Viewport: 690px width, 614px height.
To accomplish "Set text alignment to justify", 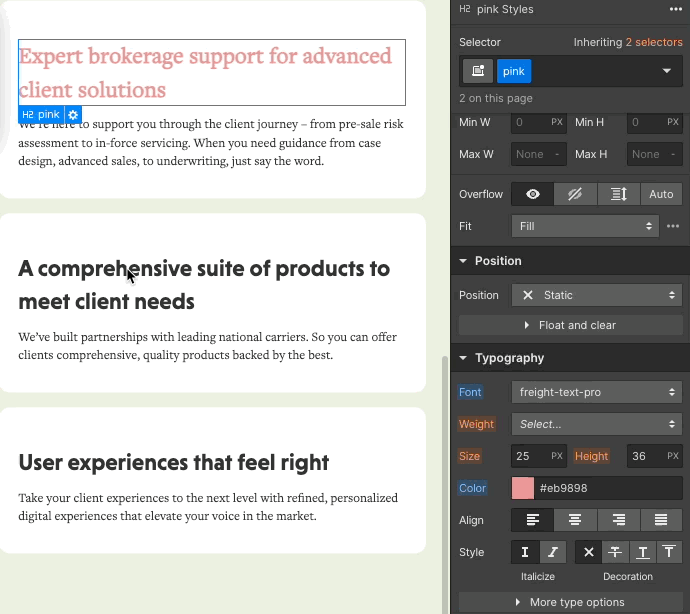I will [x=661, y=520].
